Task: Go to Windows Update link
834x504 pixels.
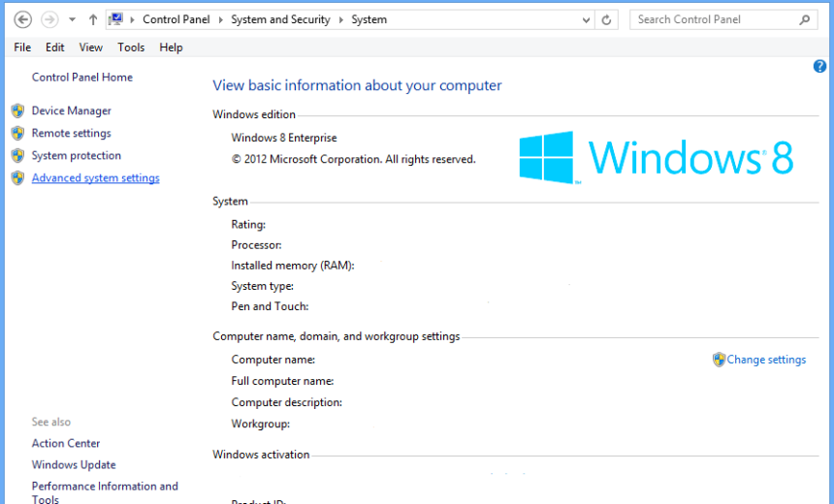Action: click(74, 465)
